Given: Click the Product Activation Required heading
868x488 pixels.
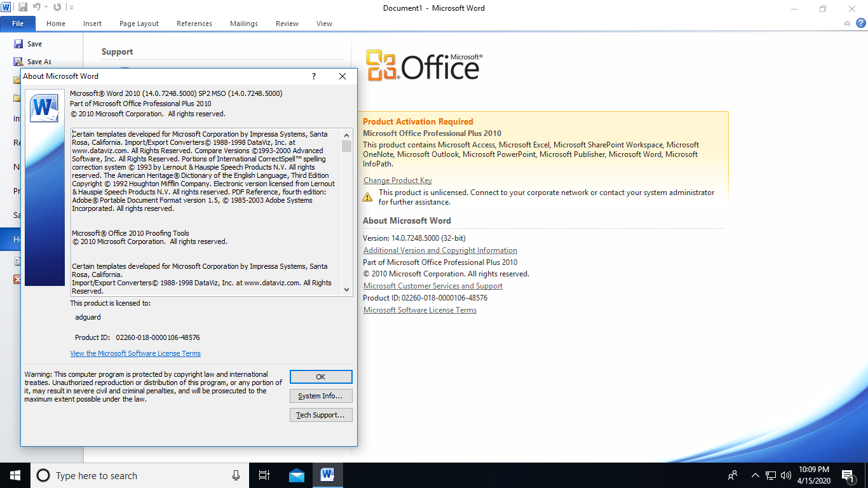Looking at the screenshot, I should [418, 121].
